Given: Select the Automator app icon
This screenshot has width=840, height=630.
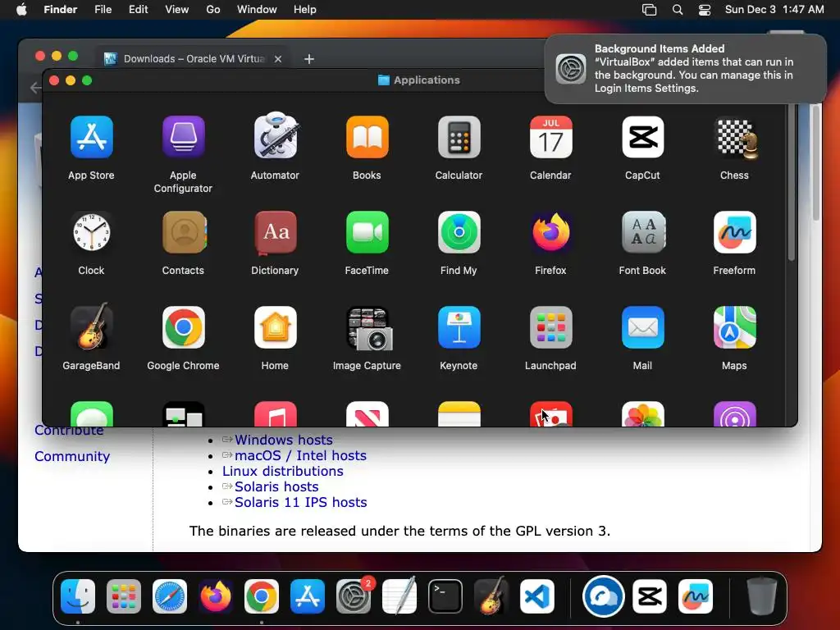Looking at the screenshot, I should (276, 135).
